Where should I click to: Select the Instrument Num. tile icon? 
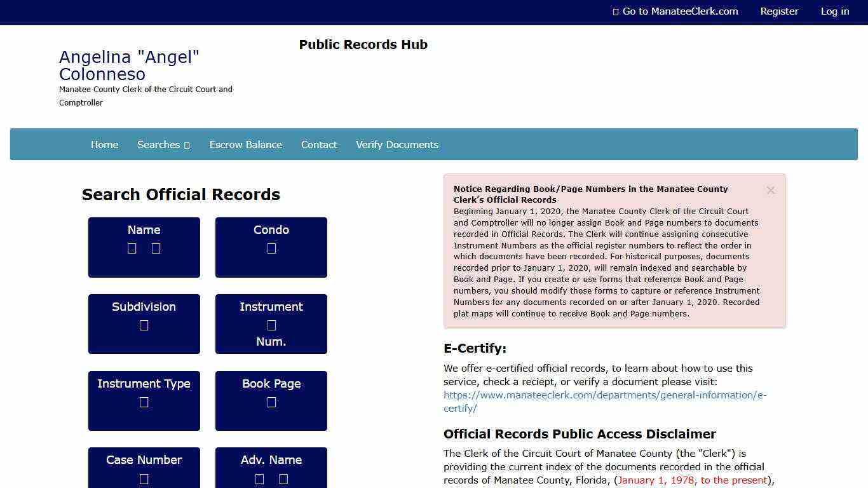click(271, 324)
